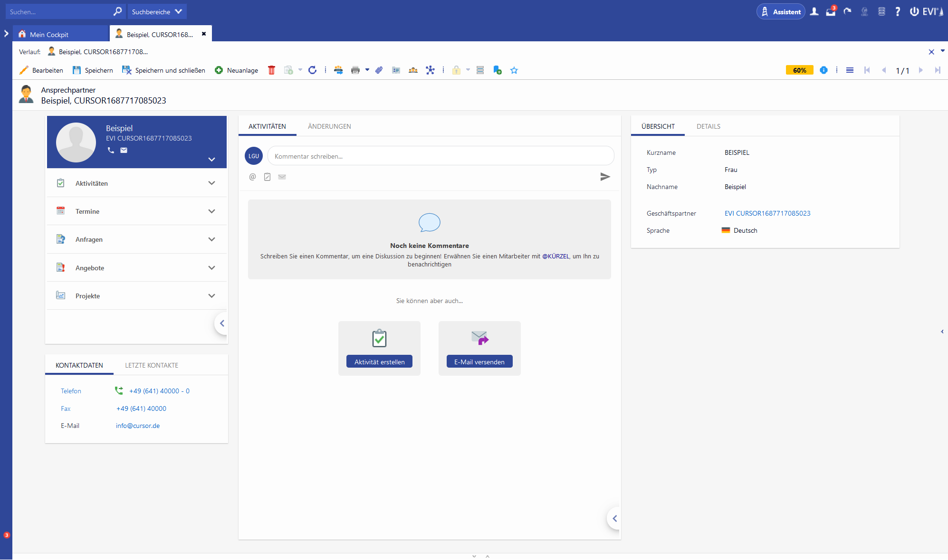
Task: Click the star favorite icon
Action: 514,70
